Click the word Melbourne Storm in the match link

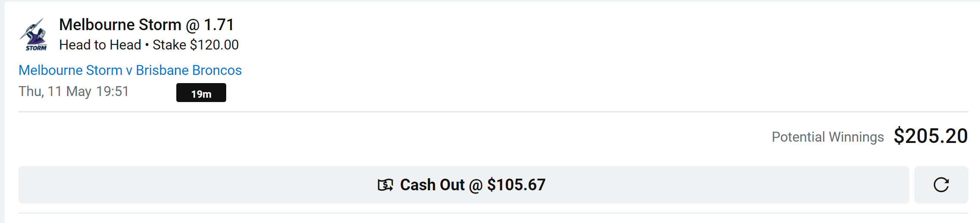pos(71,70)
